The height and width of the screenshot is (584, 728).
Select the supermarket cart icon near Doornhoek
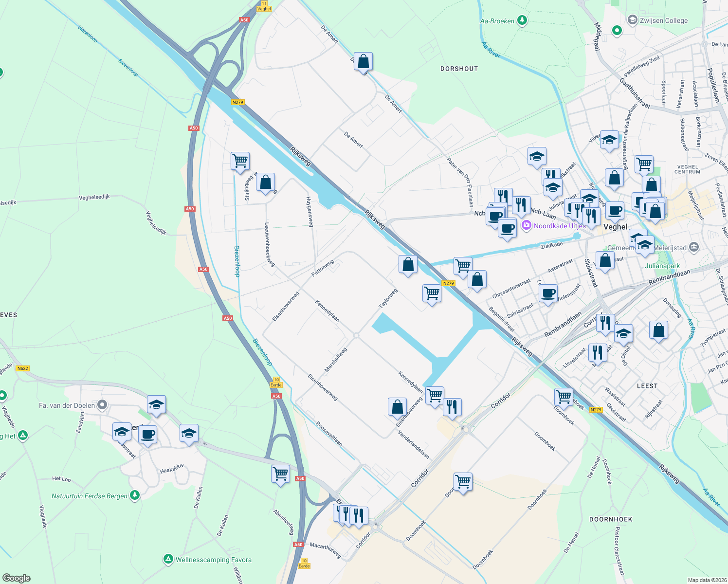click(564, 397)
